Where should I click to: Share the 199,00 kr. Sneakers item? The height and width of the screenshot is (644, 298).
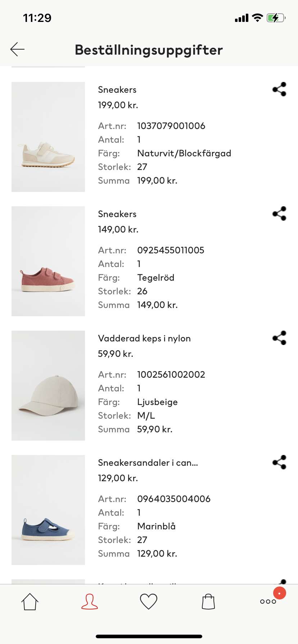(x=279, y=89)
